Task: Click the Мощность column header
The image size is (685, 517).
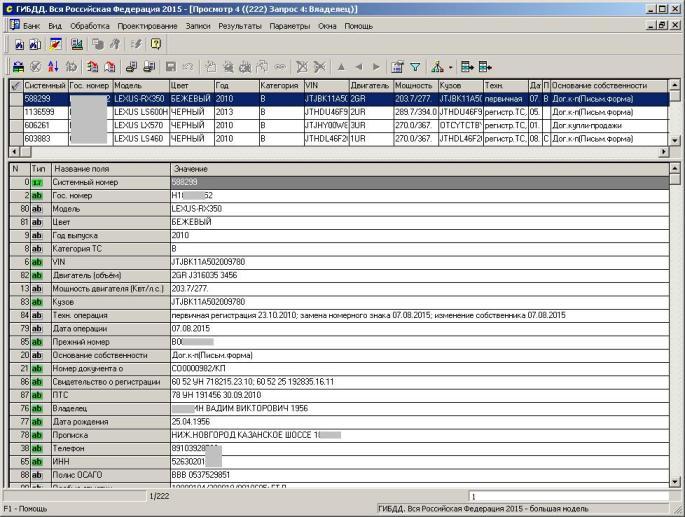Action: [416, 86]
